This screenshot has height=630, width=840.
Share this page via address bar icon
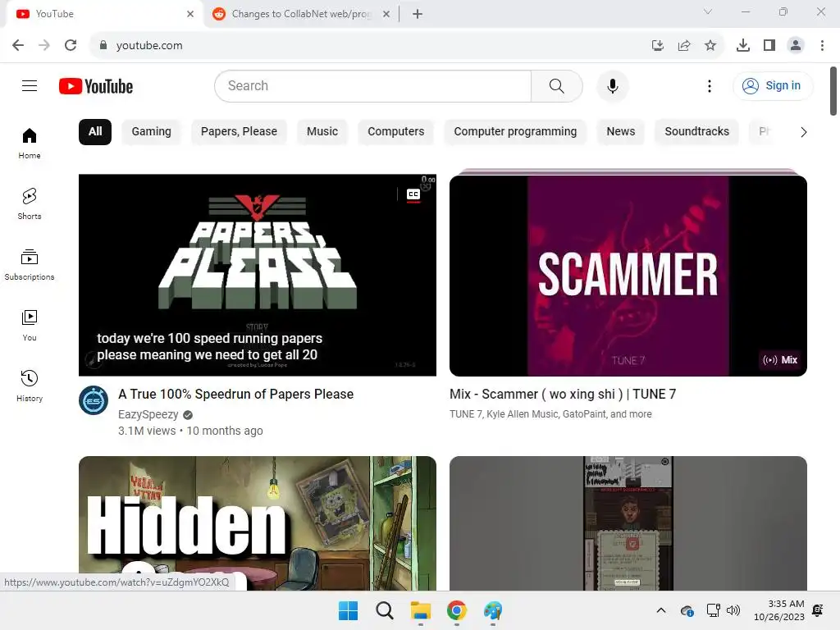tap(684, 45)
